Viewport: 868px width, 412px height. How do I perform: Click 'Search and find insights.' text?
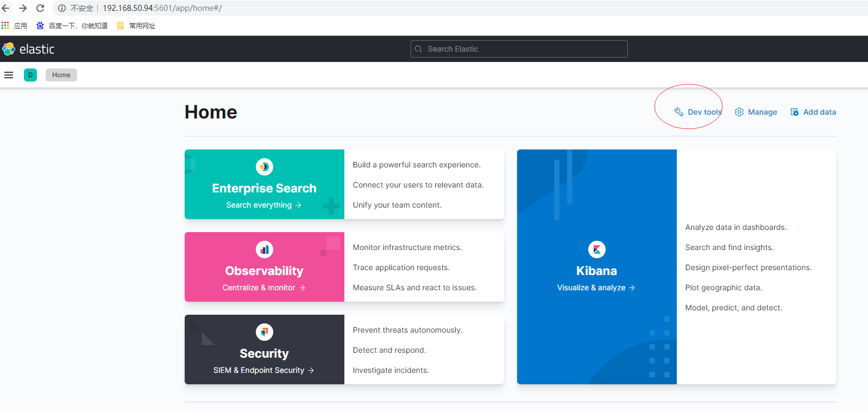(x=729, y=247)
